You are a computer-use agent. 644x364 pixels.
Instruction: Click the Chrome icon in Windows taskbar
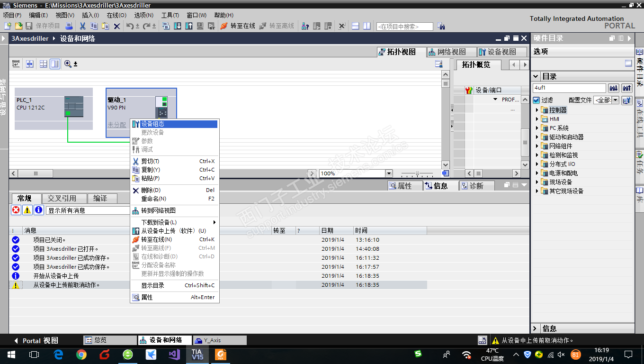(x=81, y=355)
